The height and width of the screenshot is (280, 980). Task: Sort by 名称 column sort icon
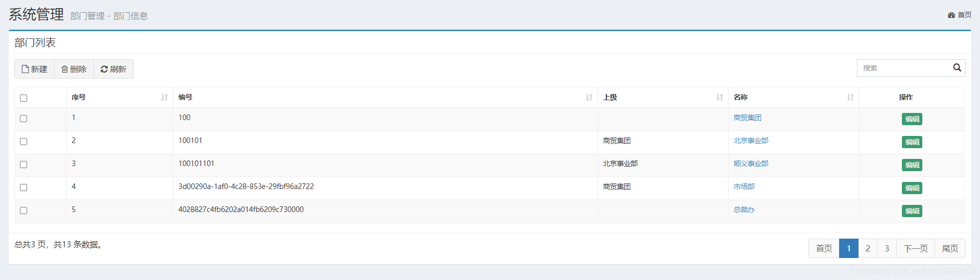tap(850, 97)
